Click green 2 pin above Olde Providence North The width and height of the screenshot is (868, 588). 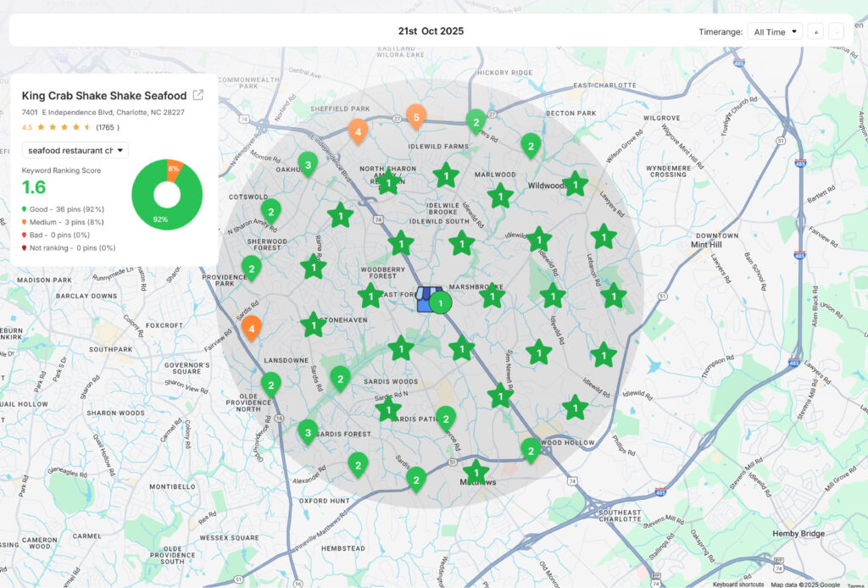coord(270,385)
